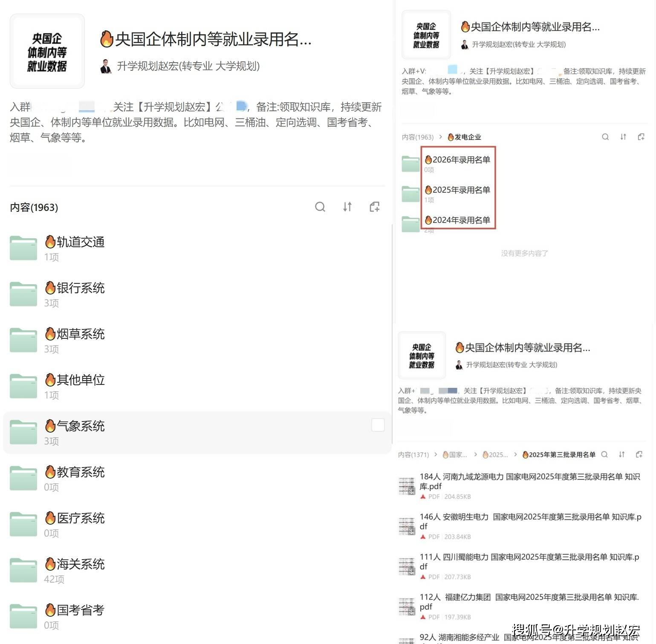This screenshot has width=656, height=644.
Task: Open the 2026年录用名单 folder icon
Action: [x=411, y=164]
